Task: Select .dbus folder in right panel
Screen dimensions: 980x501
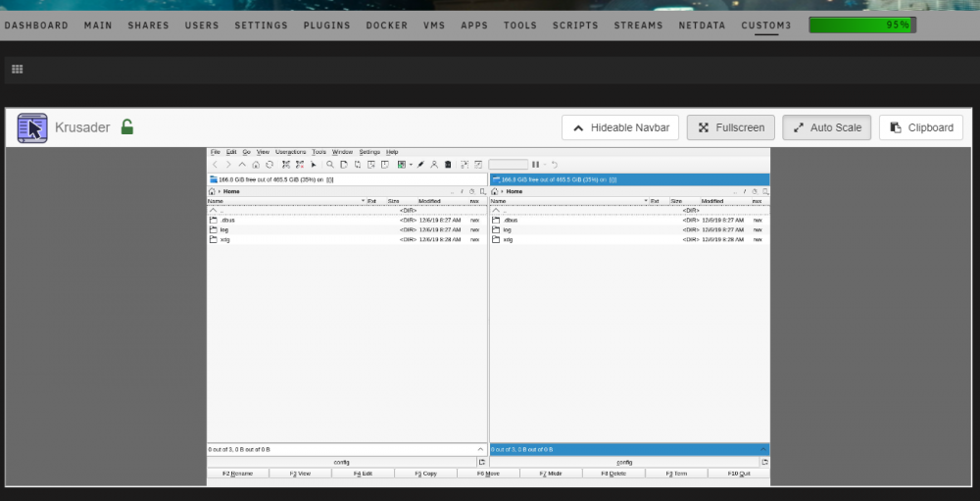Action: (630, 221)
